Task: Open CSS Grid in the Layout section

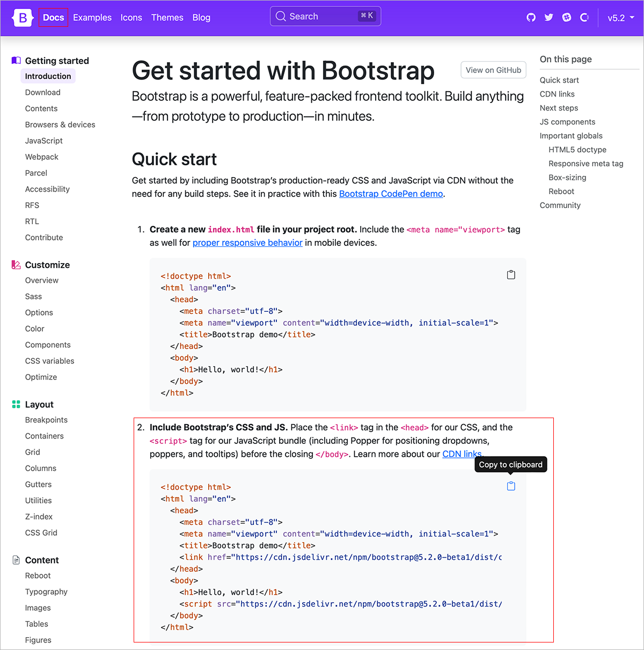Action: [x=41, y=532]
